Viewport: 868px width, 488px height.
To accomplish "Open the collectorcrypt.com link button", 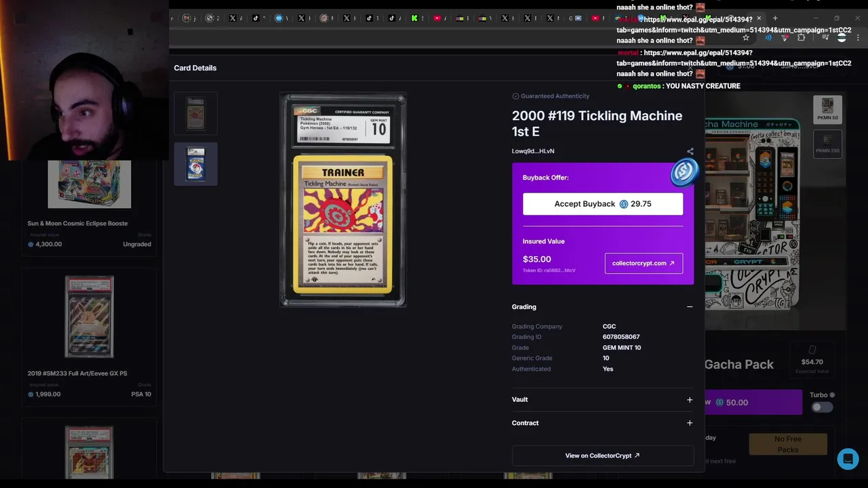I will click(644, 263).
